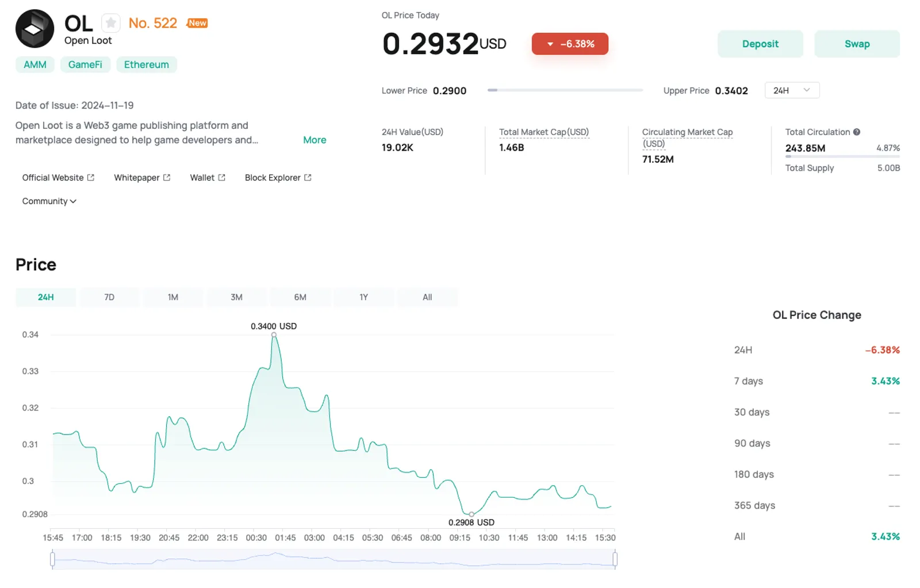Click the Whitepaper external link icon
Image resolution: width=920 pixels, height=588 pixels.
(x=167, y=178)
